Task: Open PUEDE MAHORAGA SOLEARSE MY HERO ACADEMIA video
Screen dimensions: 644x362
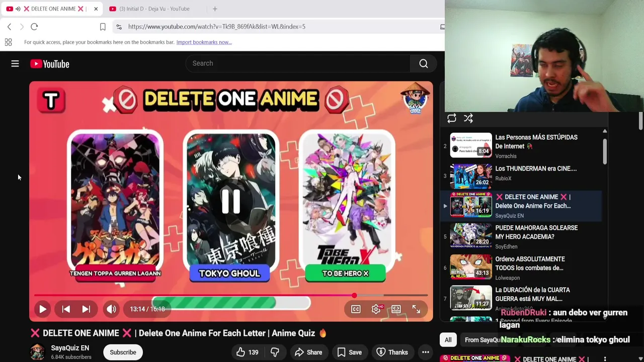Action: pyautogui.click(x=521, y=237)
